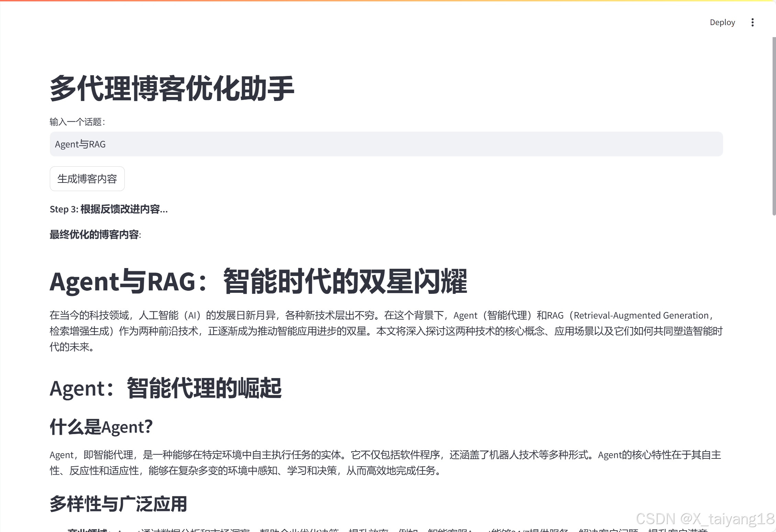Click subheading 多样性与广泛应用
This screenshot has height=532, width=776.
coord(118,504)
